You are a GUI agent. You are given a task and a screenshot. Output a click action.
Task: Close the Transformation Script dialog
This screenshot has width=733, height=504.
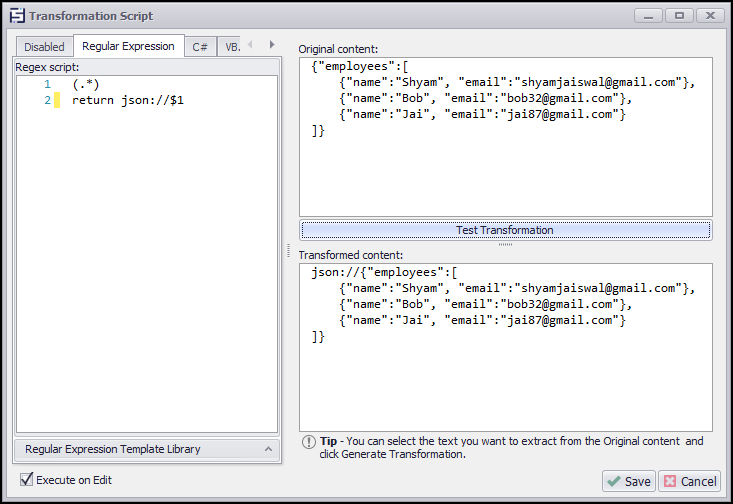pyautogui.click(x=709, y=16)
